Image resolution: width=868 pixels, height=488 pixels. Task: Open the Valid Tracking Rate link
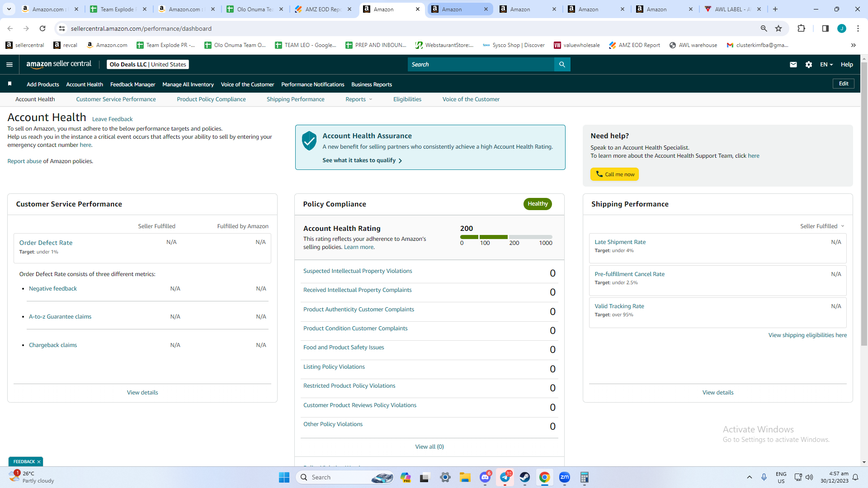tap(619, 306)
